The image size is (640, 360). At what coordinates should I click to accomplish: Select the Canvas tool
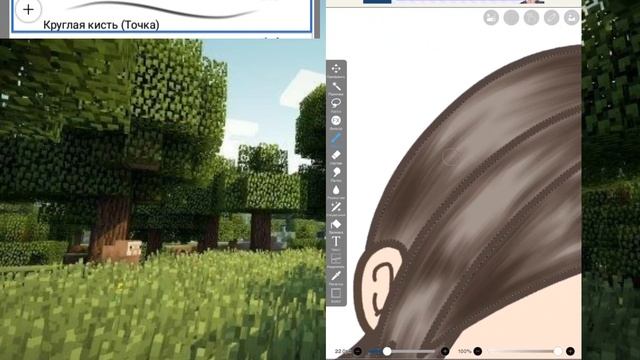pos(336,293)
